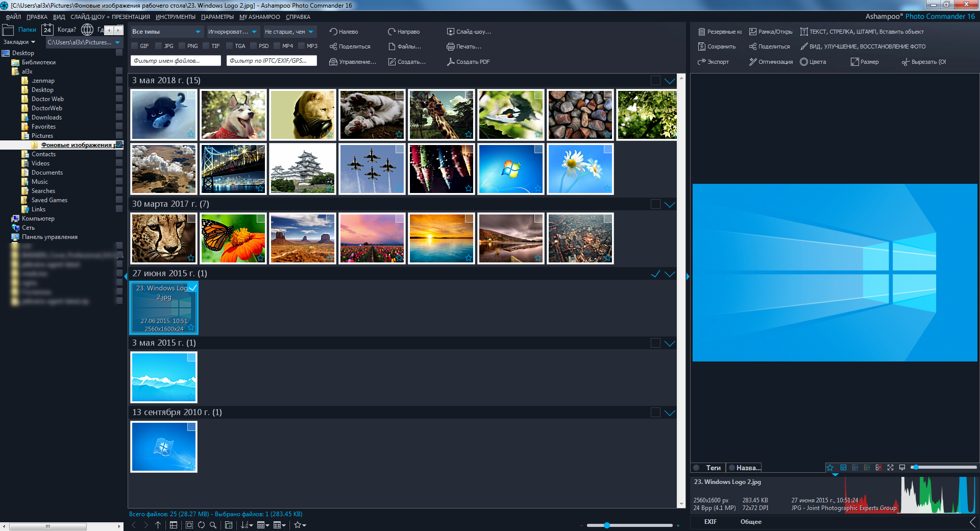
Task: Open ИНСТРУМЕНТЫ menu
Action: coord(176,17)
